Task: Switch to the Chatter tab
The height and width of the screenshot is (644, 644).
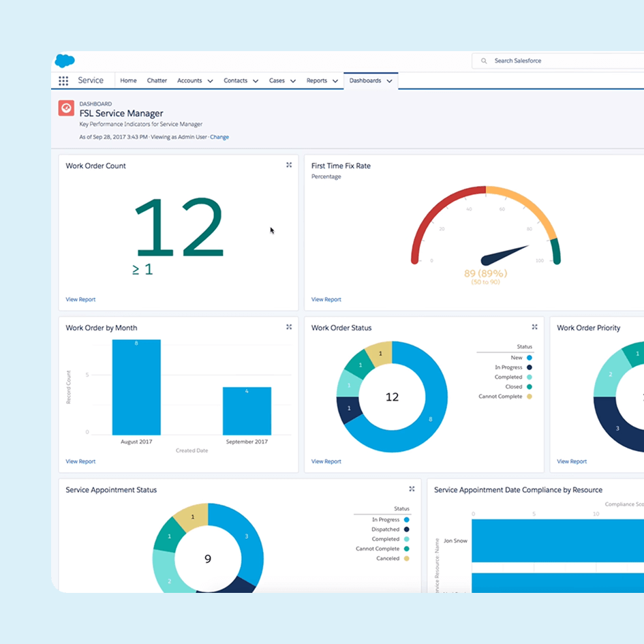Action: pos(157,80)
